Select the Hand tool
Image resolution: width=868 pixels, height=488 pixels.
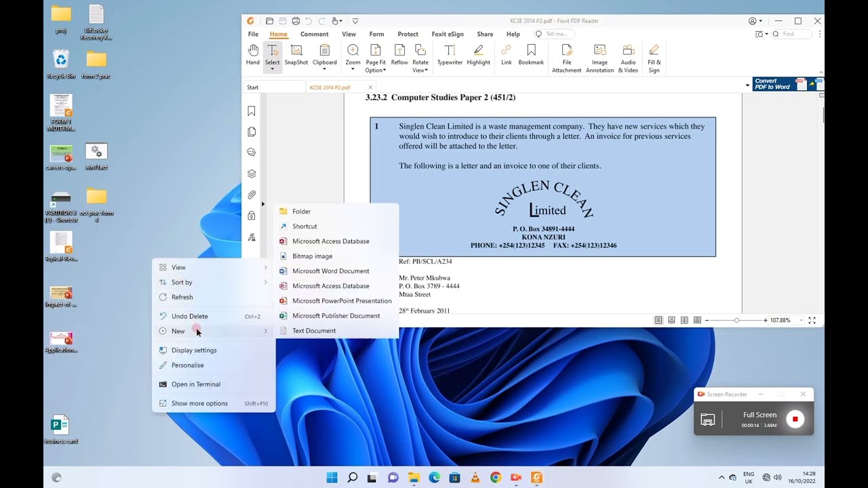click(253, 55)
